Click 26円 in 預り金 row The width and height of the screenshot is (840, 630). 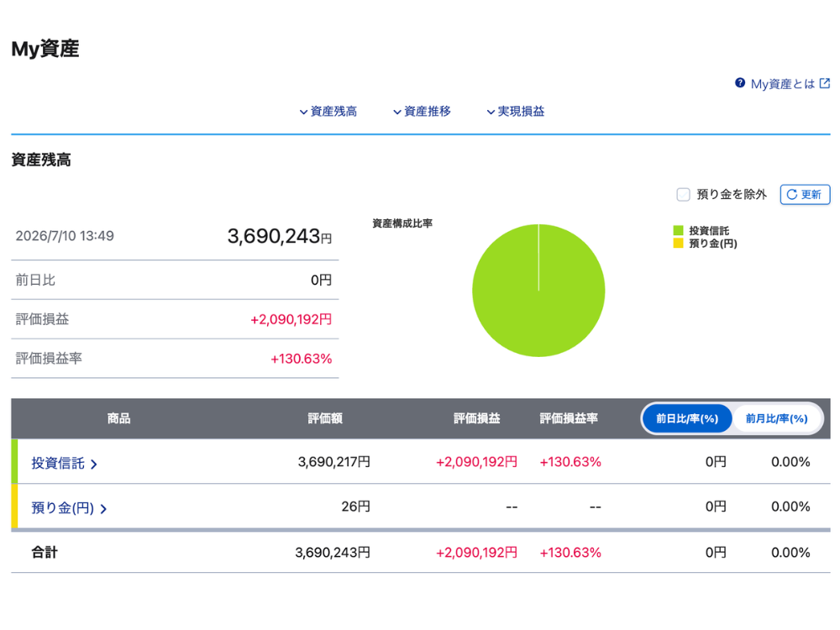[x=355, y=507]
